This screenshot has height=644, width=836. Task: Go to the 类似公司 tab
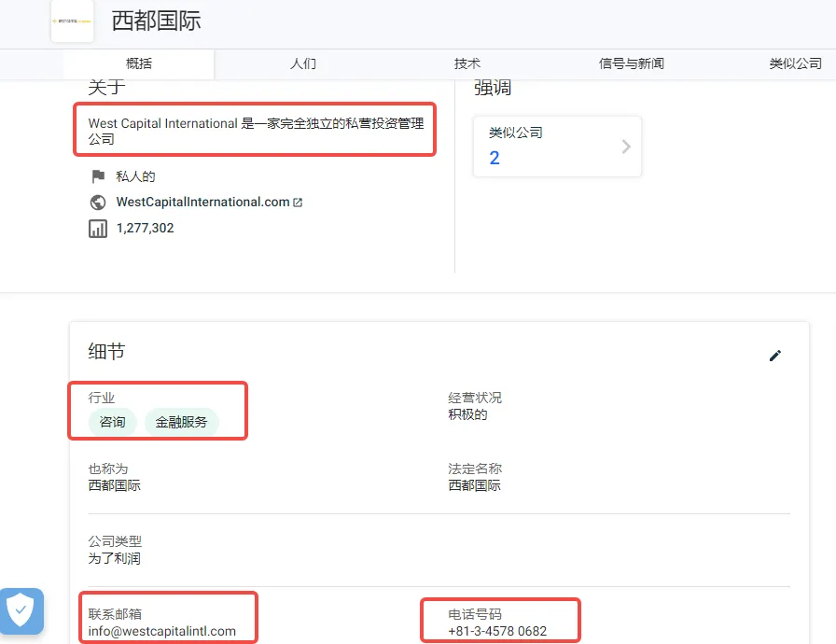(795, 64)
